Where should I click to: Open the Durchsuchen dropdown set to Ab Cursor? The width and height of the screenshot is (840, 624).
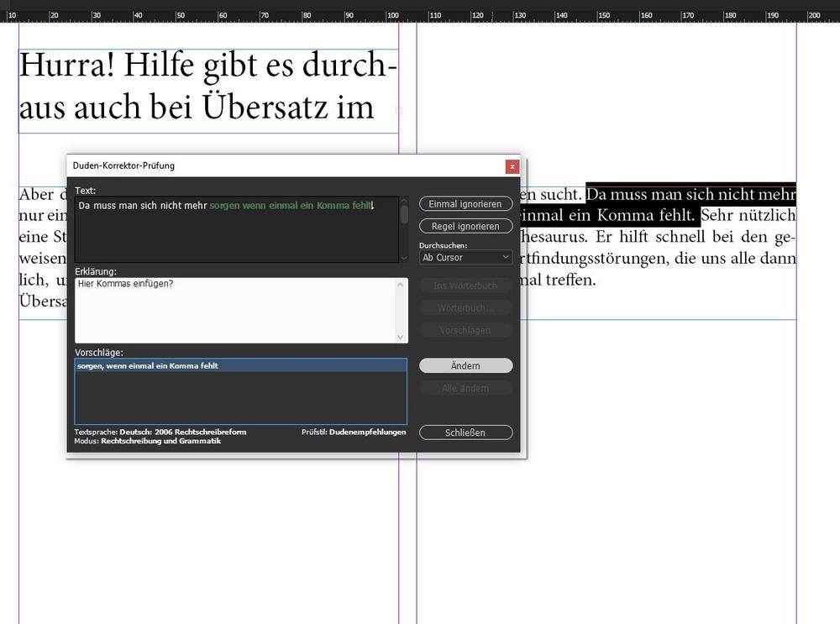click(465, 258)
